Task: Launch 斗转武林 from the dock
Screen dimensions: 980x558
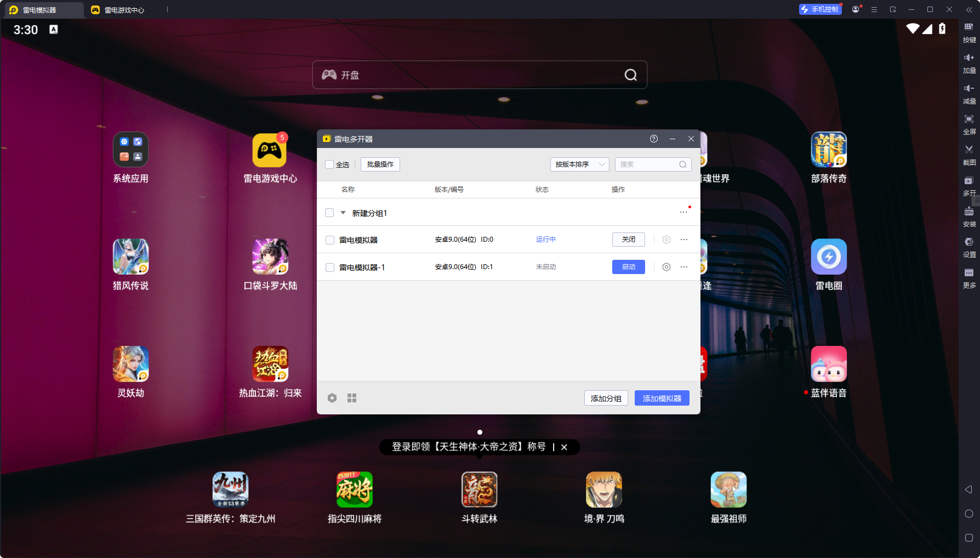Action: pos(480,489)
